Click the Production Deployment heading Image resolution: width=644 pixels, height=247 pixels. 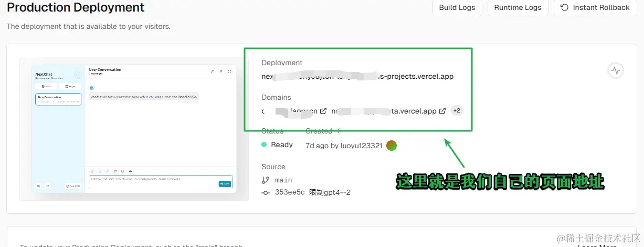click(76, 8)
